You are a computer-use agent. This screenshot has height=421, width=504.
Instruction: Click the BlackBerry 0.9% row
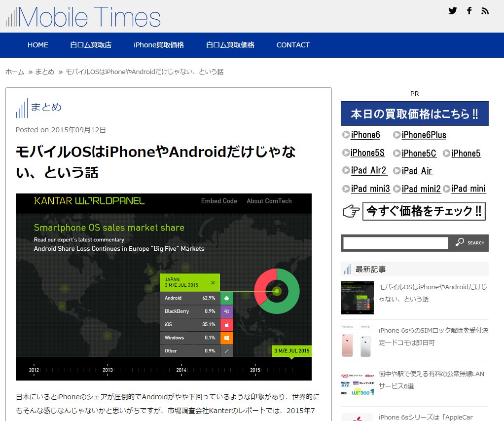click(190, 311)
